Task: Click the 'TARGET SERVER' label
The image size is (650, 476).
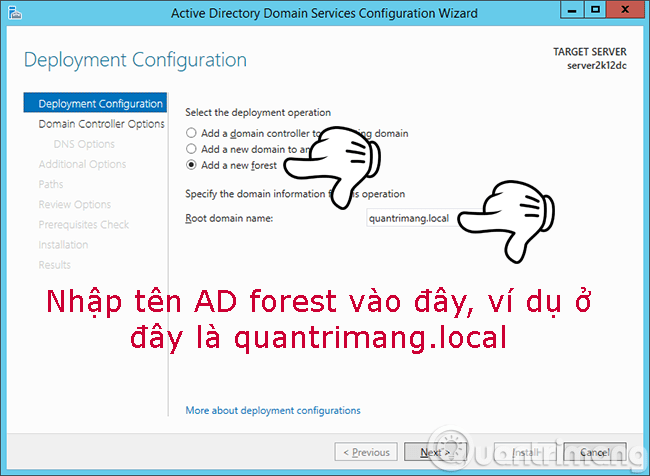Action: [x=589, y=52]
